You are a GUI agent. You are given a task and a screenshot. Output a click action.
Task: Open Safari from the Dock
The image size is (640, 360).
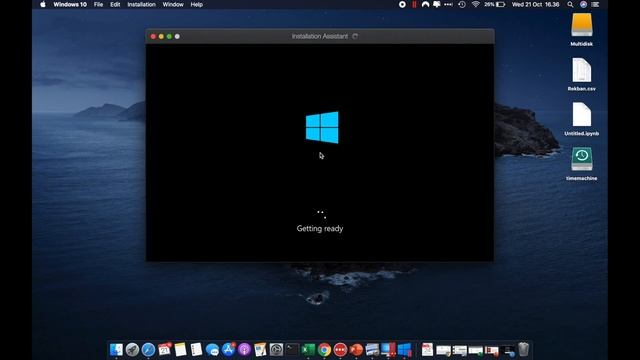[x=148, y=350]
